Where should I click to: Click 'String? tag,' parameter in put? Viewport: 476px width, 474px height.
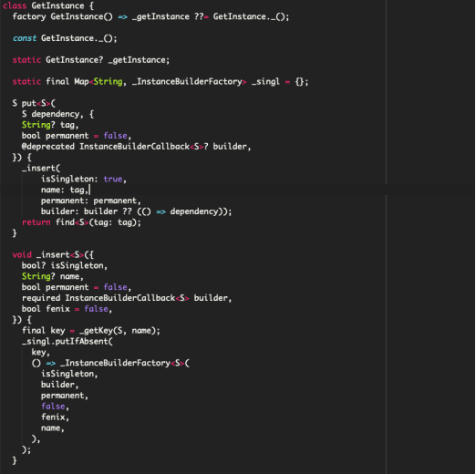50,125
